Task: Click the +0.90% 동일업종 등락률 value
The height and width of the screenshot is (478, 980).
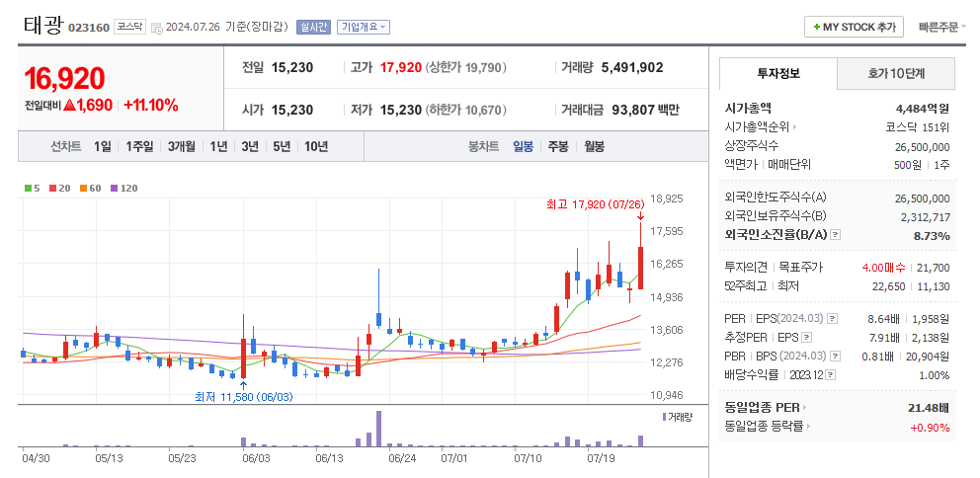Action: click(x=930, y=428)
